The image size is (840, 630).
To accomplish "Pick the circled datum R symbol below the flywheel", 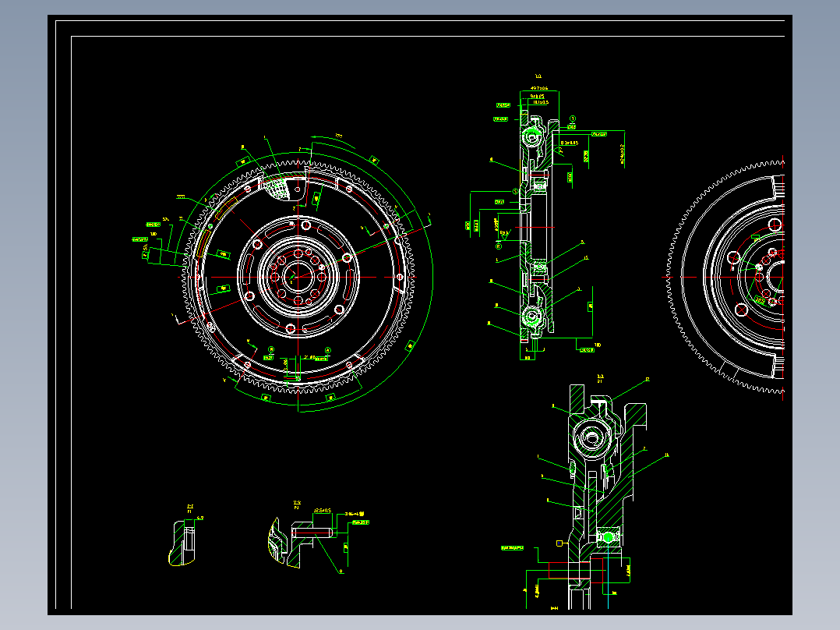I will (271, 349).
